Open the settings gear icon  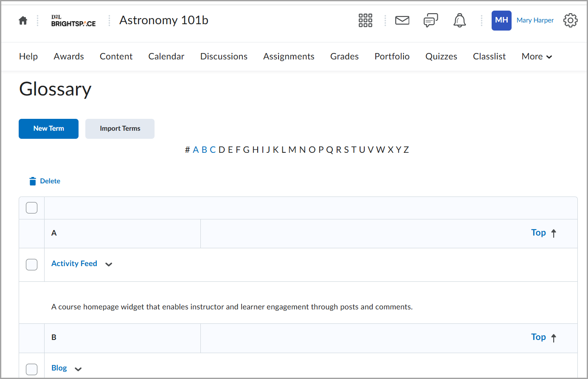[570, 20]
